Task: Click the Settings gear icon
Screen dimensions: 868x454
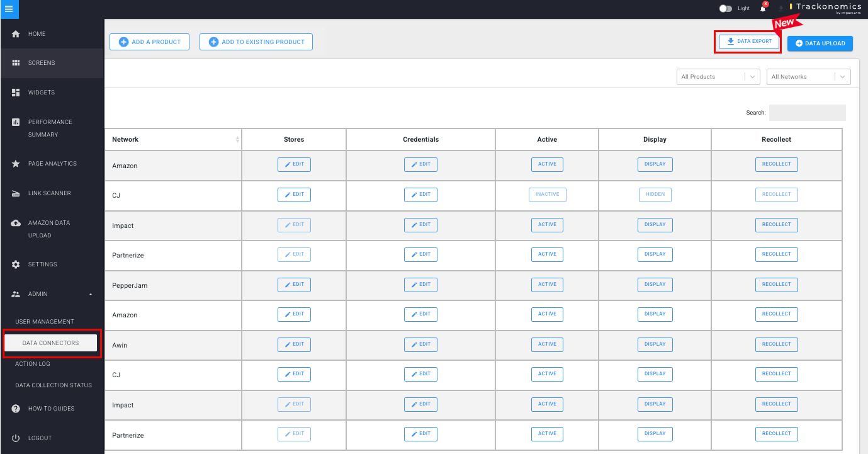Action: point(16,264)
